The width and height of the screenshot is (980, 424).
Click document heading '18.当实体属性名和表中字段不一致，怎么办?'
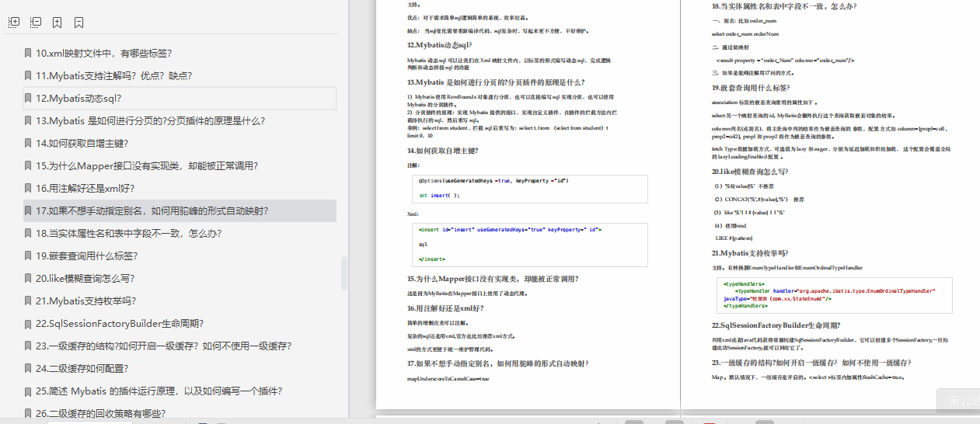coord(784,5)
